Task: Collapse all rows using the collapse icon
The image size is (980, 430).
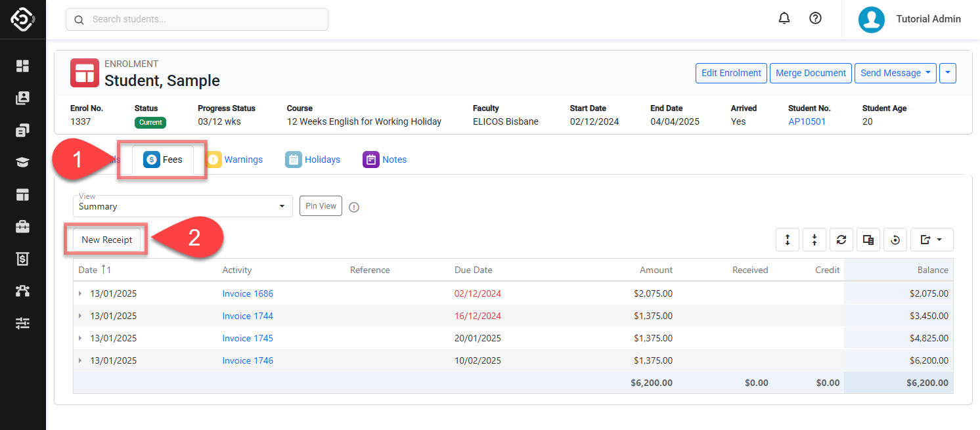Action: click(814, 240)
